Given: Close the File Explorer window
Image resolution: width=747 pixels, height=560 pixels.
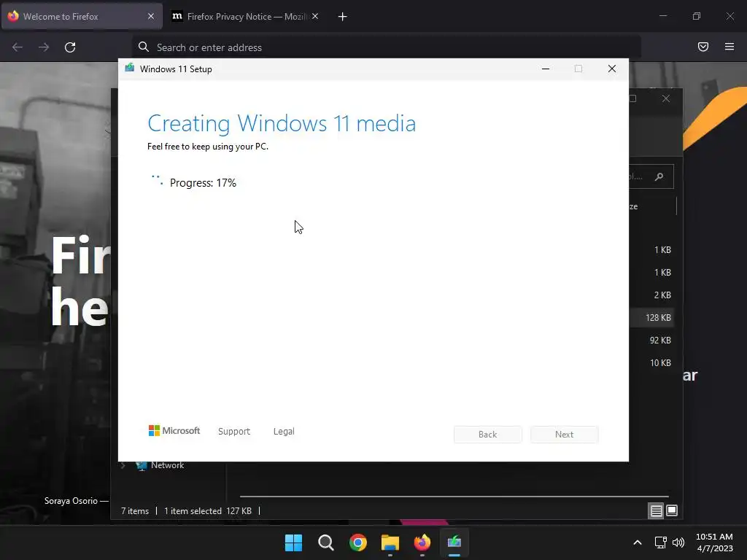Looking at the screenshot, I should coord(666,98).
